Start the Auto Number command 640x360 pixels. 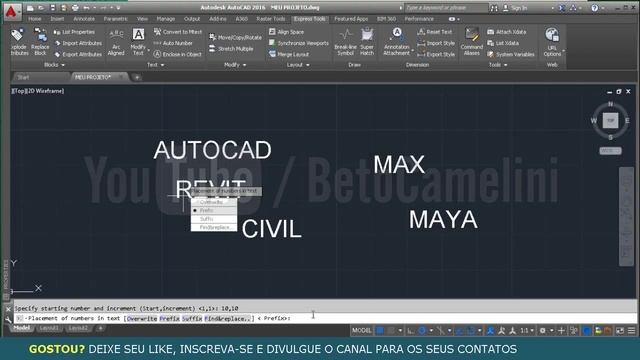(x=173, y=43)
